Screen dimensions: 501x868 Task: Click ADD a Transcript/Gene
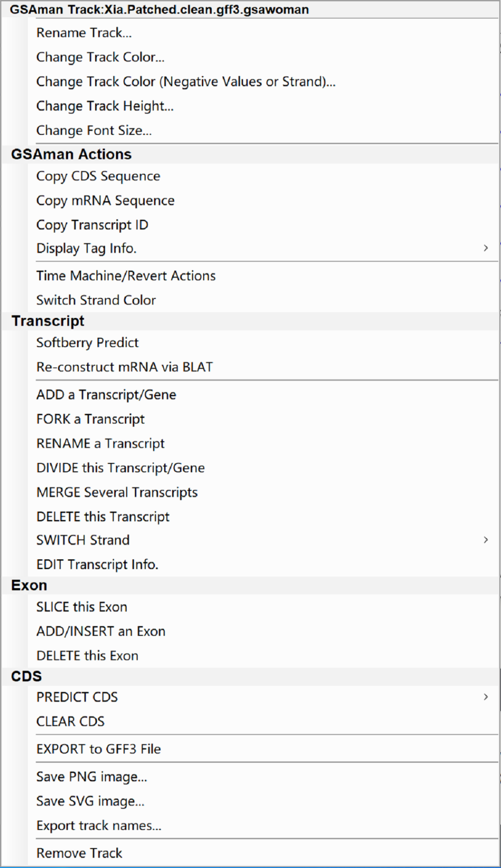point(106,395)
